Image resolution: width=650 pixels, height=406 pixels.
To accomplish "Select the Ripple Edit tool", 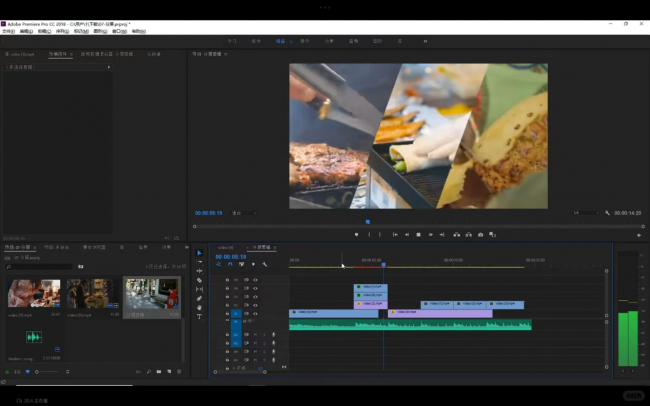I will [x=199, y=271].
